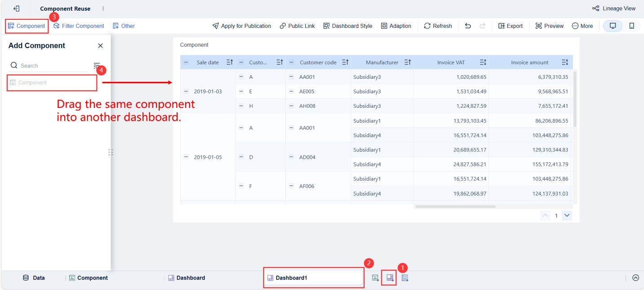Sort by Invoice VAT
This screenshot has height=290, width=644.
(x=483, y=62)
